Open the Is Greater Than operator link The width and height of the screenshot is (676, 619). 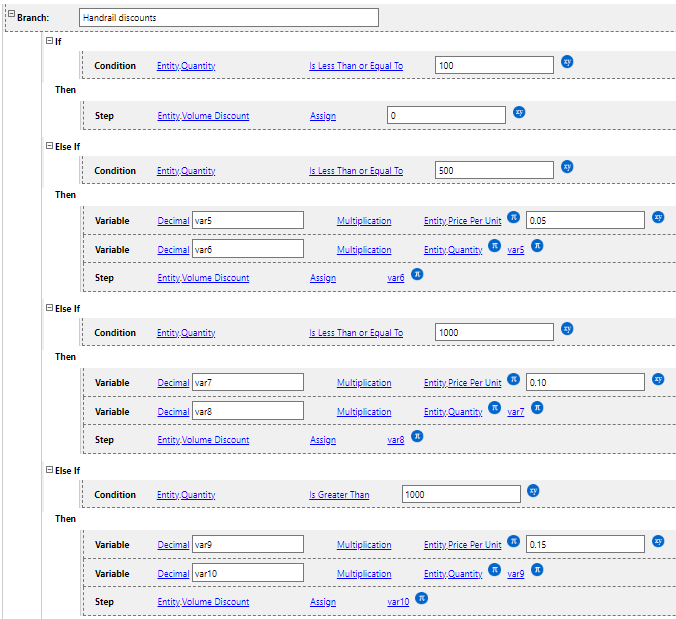(339, 495)
